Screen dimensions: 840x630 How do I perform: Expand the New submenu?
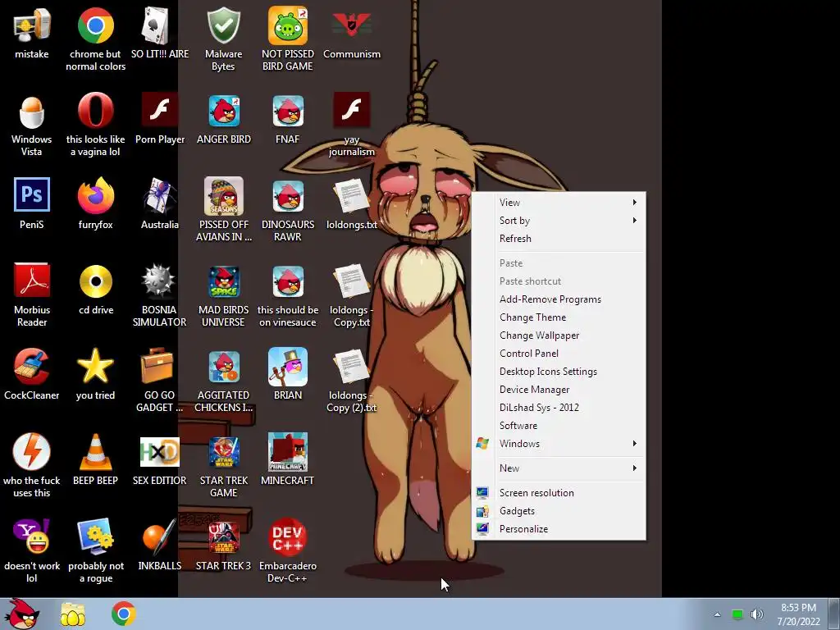pos(558,468)
